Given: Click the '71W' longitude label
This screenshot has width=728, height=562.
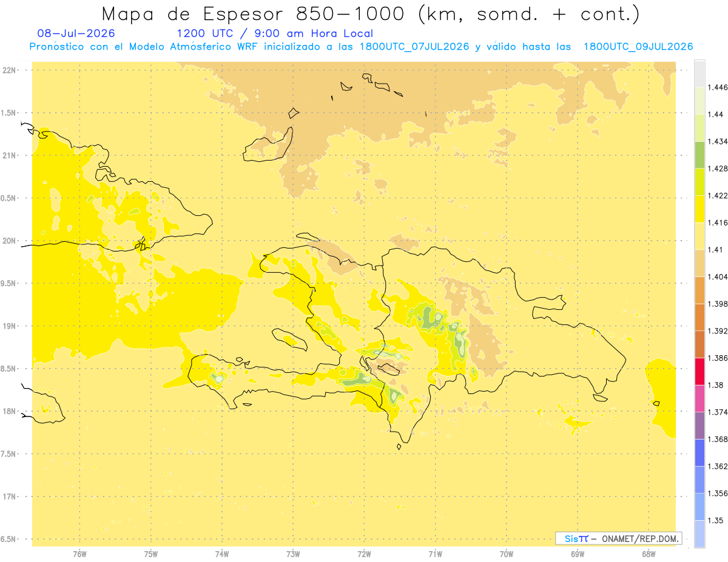Looking at the screenshot, I should coord(435,554).
